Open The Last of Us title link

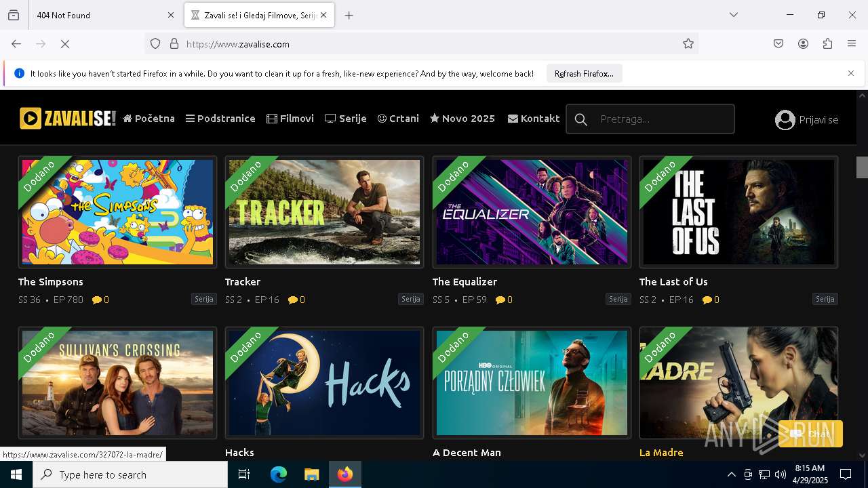pos(673,282)
